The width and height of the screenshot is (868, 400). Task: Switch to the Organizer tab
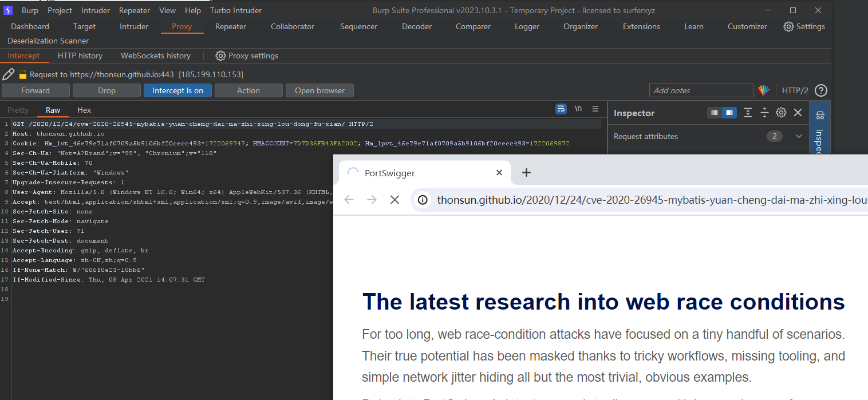pos(581,26)
